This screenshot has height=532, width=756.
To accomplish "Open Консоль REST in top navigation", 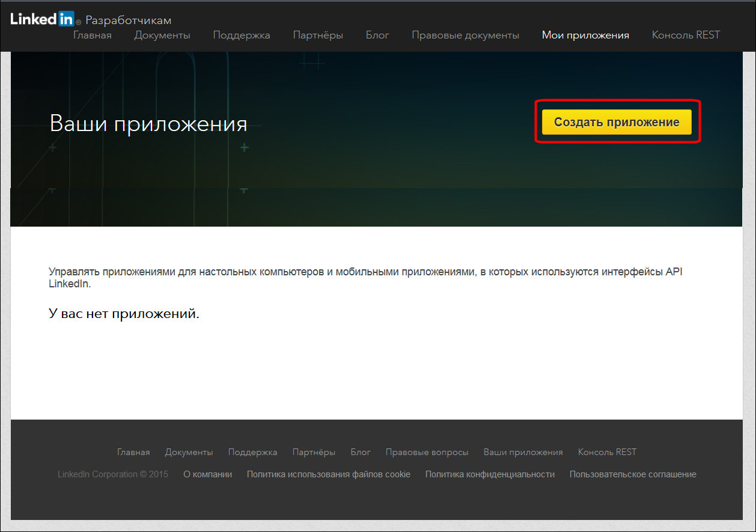I will [x=686, y=35].
